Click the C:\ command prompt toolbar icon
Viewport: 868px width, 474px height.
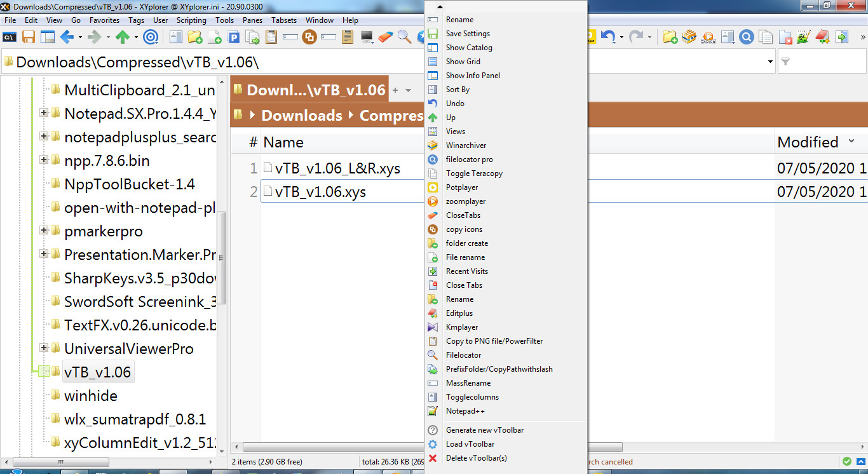pyautogui.click(x=10, y=37)
